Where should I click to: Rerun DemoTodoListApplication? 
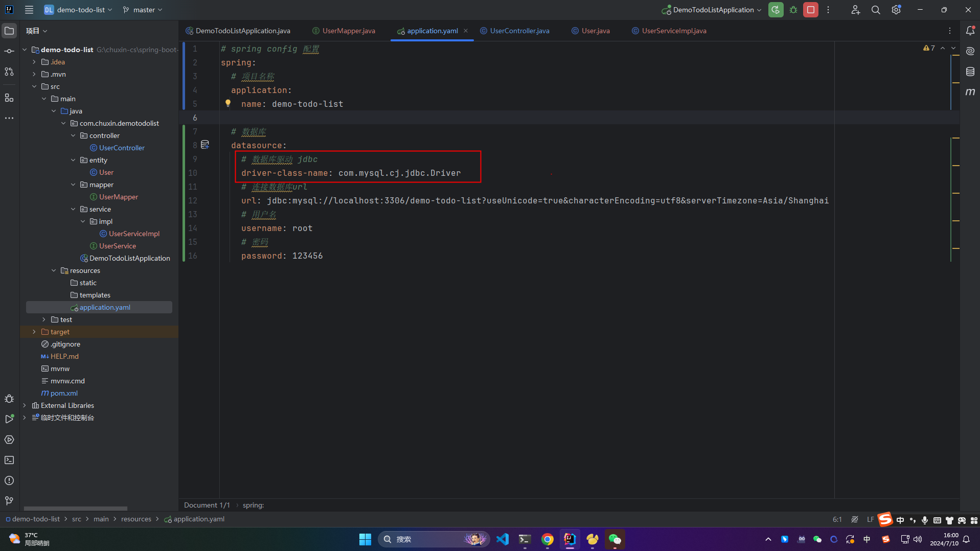[776, 10]
